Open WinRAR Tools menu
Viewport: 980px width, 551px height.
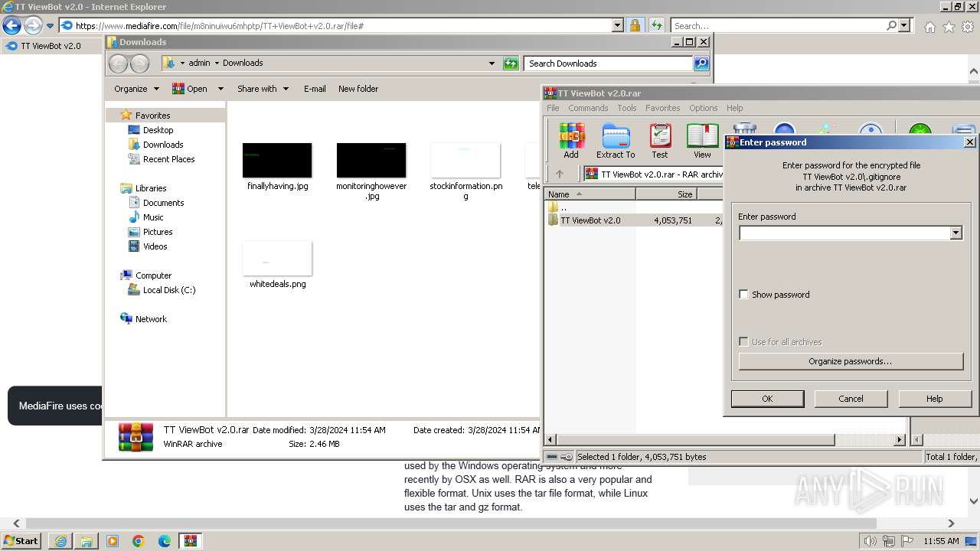(627, 108)
